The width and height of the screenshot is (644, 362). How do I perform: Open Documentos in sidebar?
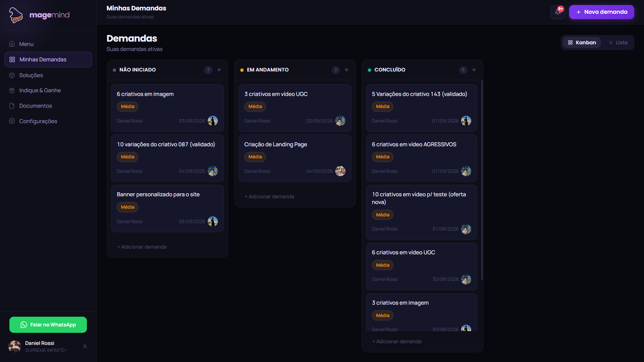pyautogui.click(x=48, y=106)
